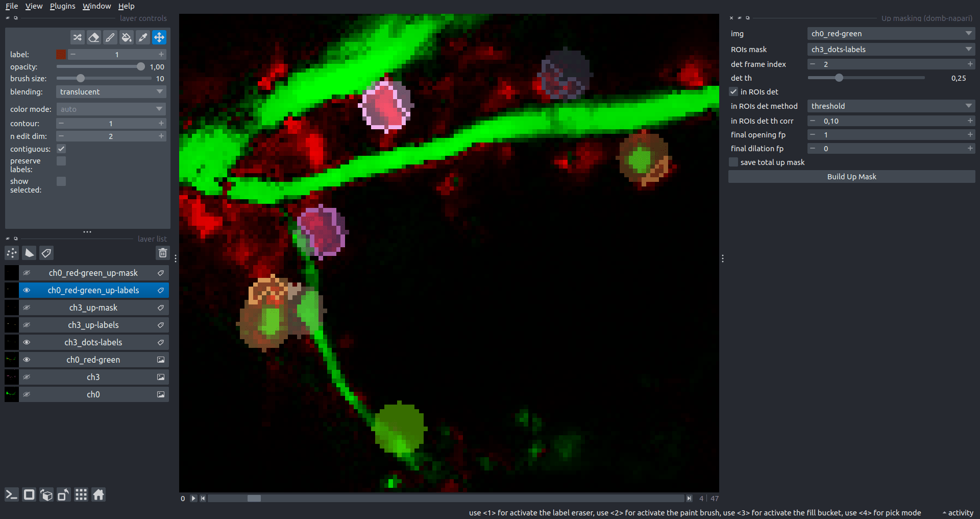
Task: Delete the selected layer with trash icon
Action: tap(162, 253)
